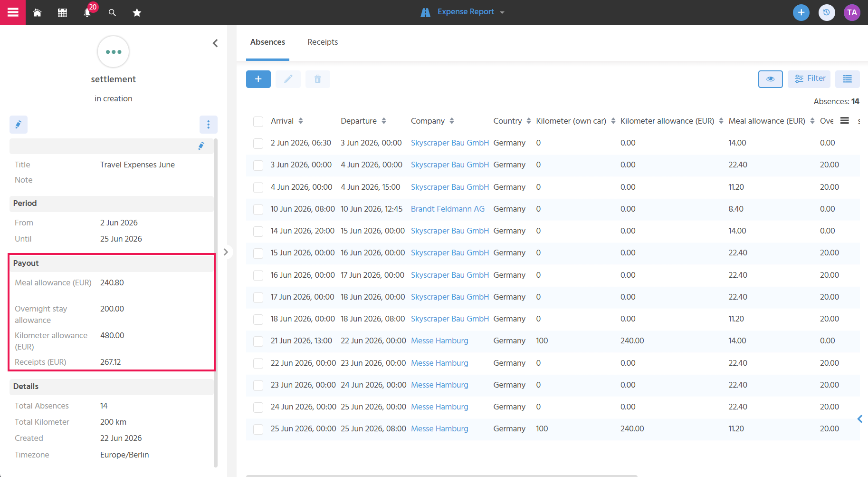The width and height of the screenshot is (868, 477).
Task: Open Skyscraper Bau GmbH link for 2 Jun 2026
Action: (450, 143)
